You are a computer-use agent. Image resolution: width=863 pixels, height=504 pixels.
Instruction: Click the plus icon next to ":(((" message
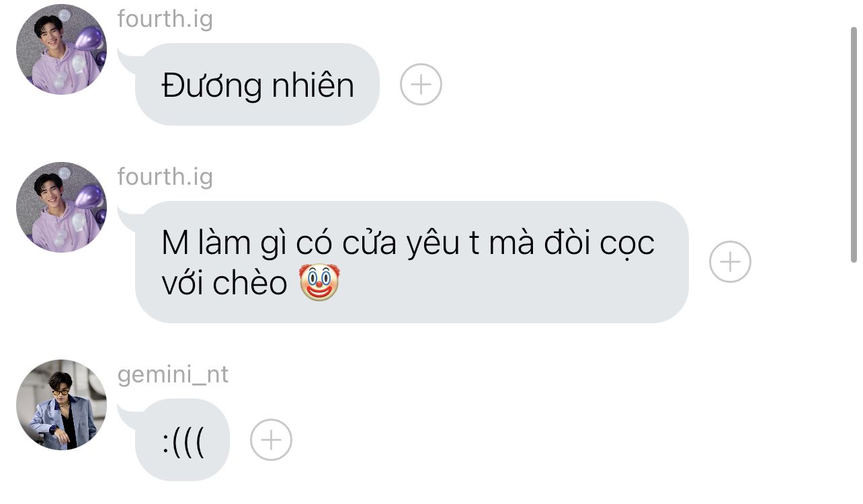point(271,440)
